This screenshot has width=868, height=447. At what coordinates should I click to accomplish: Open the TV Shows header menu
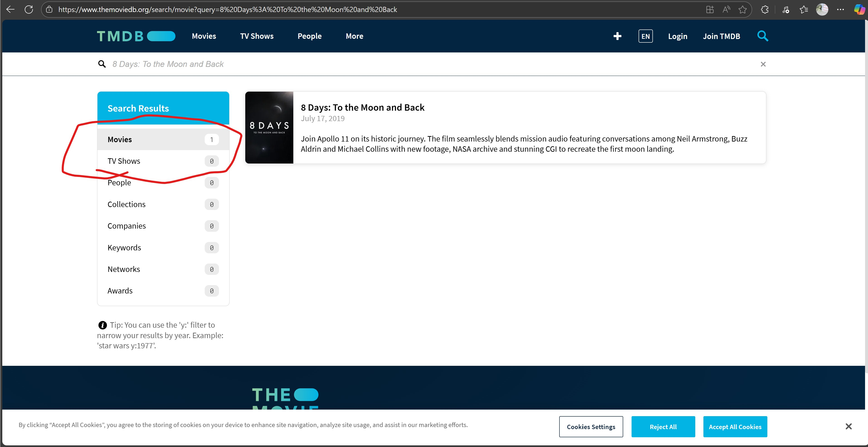pyautogui.click(x=256, y=36)
